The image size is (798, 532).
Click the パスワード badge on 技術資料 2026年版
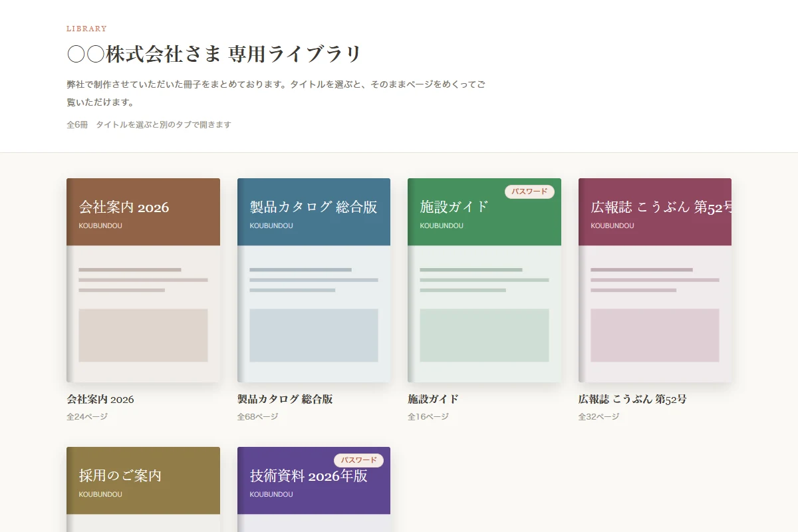point(359,460)
